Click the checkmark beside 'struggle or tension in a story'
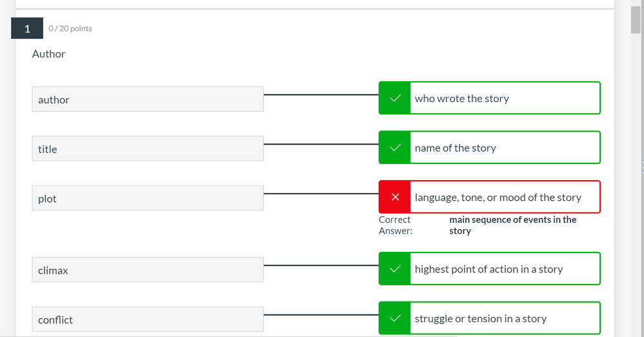This screenshot has width=644, height=337. point(395,318)
